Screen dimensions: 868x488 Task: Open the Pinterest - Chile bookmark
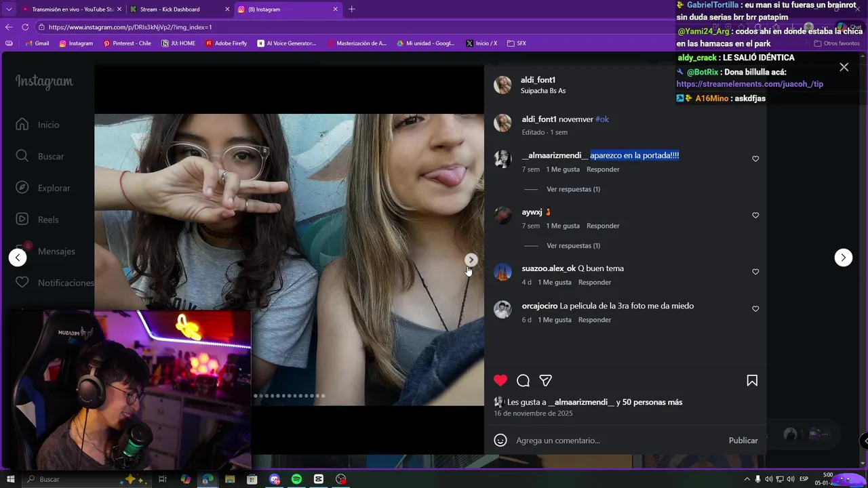pos(127,43)
